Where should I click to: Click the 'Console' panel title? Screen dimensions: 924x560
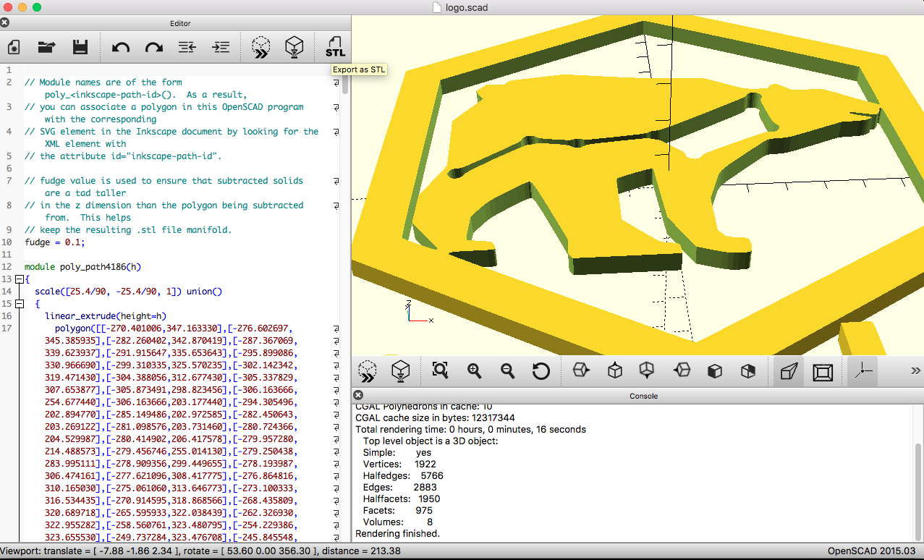643,396
